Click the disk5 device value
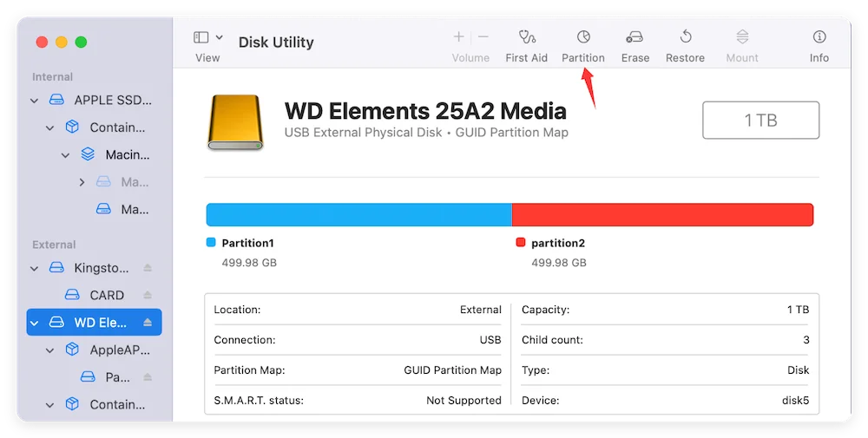Screen dimensions: 868x438 (x=795, y=401)
